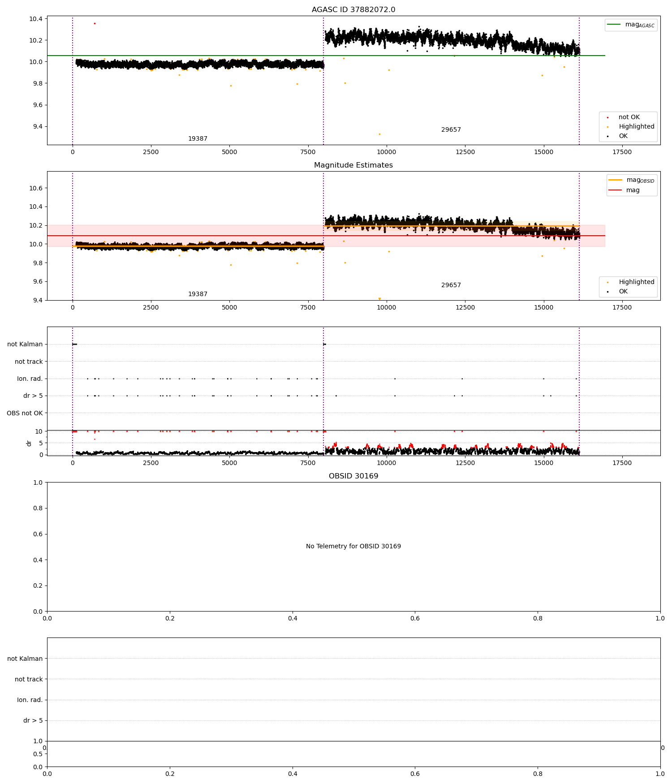Click the '19387' label in top plot

pos(198,139)
